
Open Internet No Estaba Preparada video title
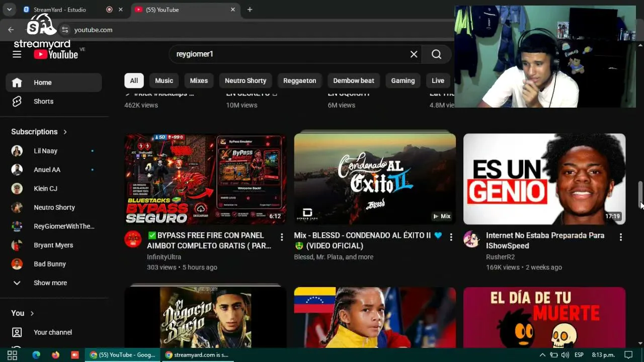[545, 240]
